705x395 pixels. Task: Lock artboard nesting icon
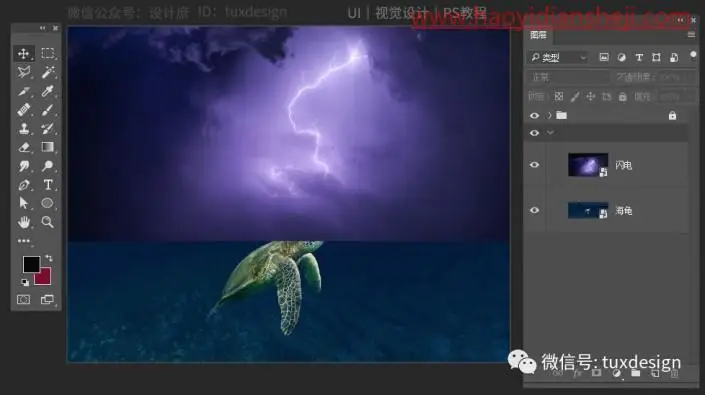(x=607, y=97)
